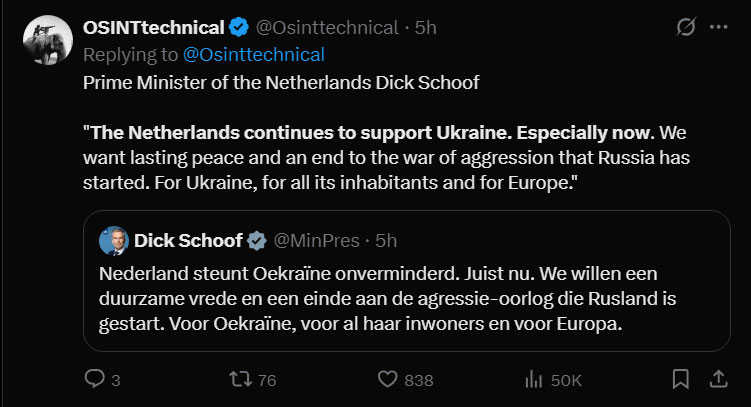The image size is (751, 407).
Task: Click Dick Schoof's verified checkmark badge
Action: [x=256, y=241]
